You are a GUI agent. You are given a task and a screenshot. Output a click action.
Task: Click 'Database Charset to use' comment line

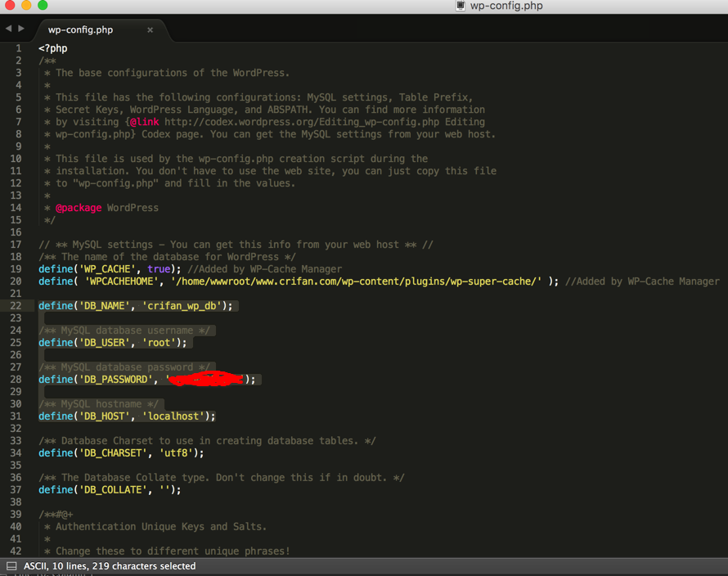208,441
